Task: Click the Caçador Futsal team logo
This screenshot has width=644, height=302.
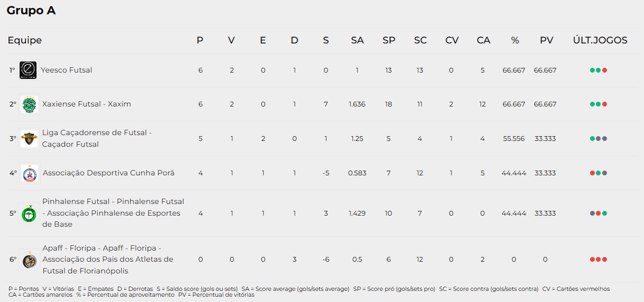Action: point(29,139)
